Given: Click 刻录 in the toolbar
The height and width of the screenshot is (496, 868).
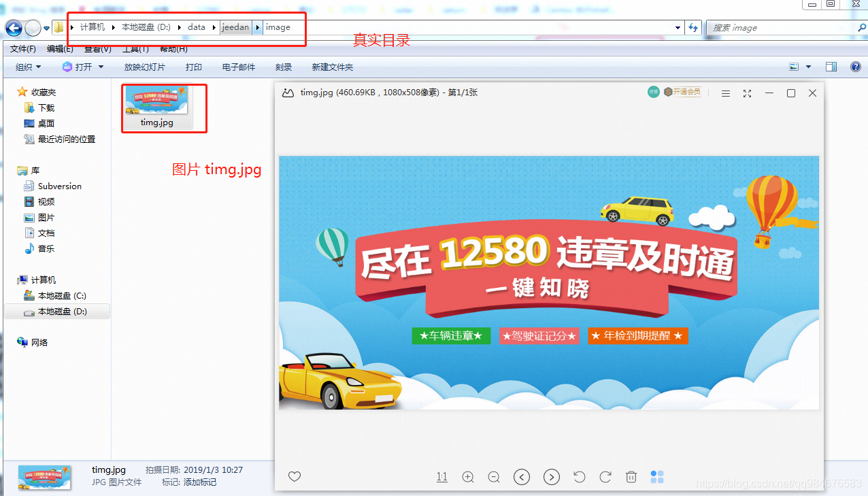Looking at the screenshot, I should tap(284, 67).
